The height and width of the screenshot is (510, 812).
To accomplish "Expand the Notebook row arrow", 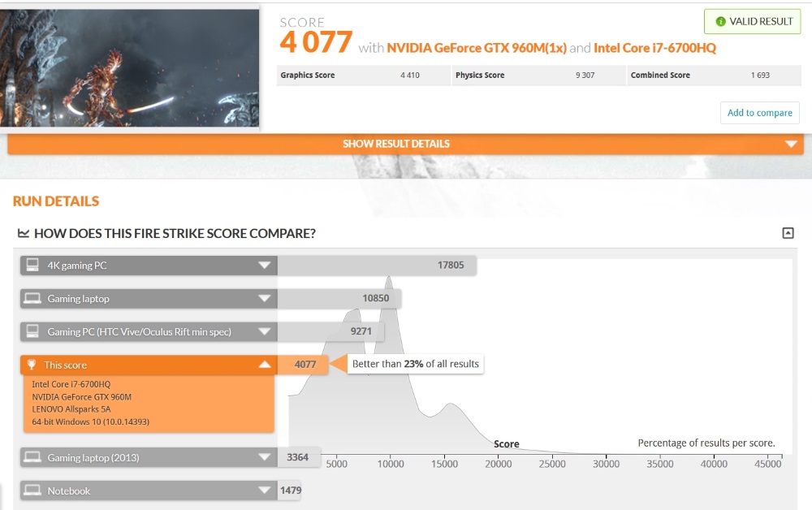I will coord(264,491).
